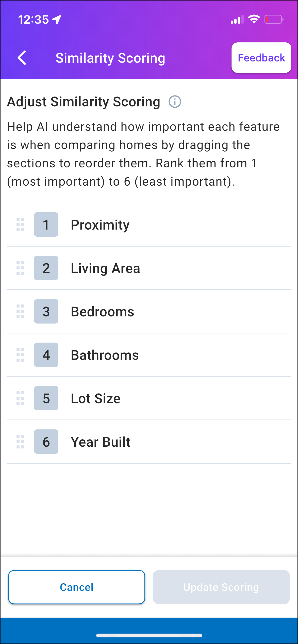The width and height of the screenshot is (298, 644).
Task: Click drag handle for Lot Size row
Action: point(20,398)
